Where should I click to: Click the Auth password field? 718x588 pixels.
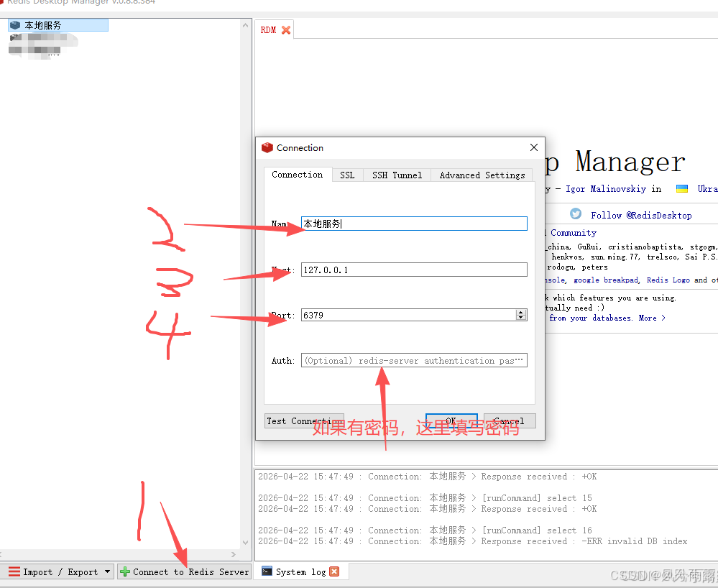point(414,360)
